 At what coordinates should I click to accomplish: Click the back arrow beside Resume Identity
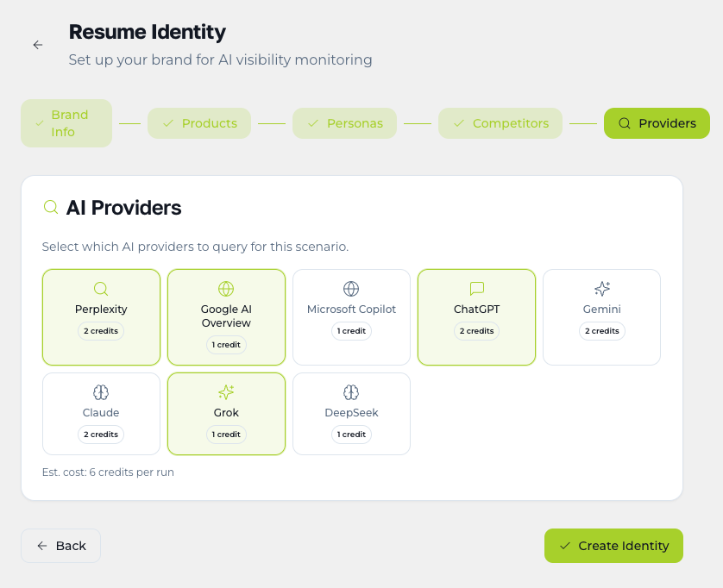pyautogui.click(x=38, y=45)
